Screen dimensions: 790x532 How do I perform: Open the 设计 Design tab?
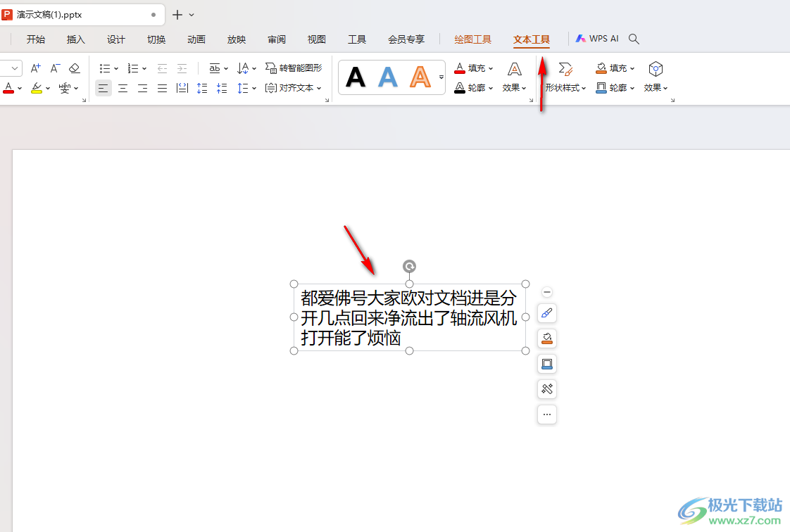pyautogui.click(x=116, y=39)
